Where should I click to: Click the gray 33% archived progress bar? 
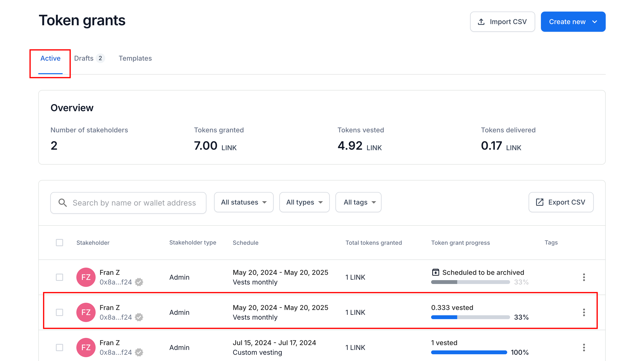pos(470,282)
